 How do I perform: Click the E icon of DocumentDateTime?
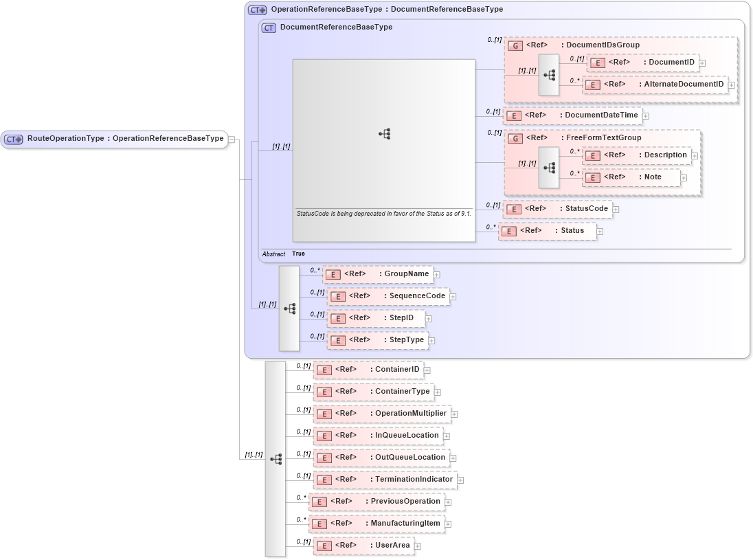pos(514,115)
